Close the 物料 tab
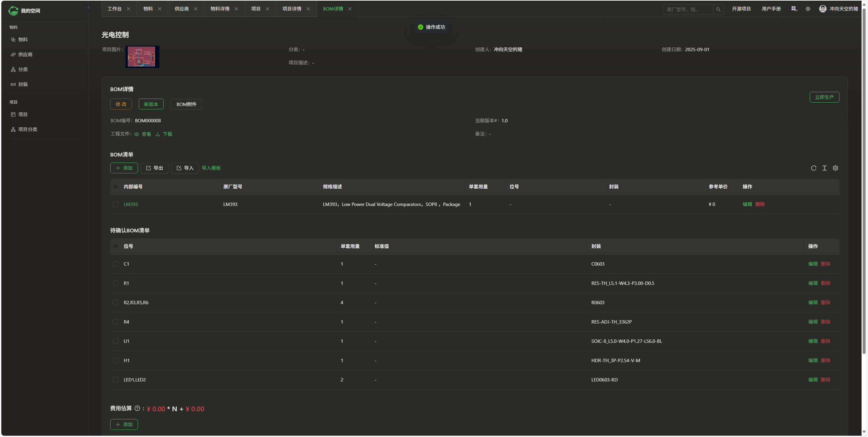The width and height of the screenshot is (868, 437). (x=160, y=9)
